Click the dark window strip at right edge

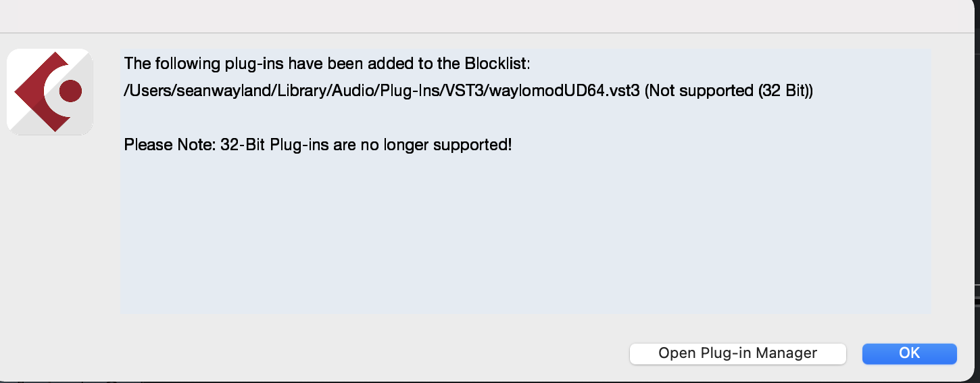click(x=977, y=203)
